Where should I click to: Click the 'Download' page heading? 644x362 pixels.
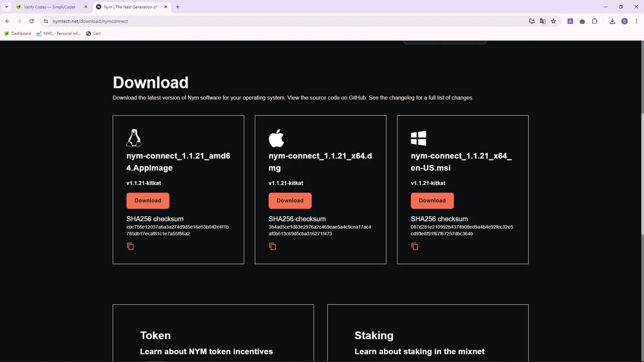[x=151, y=82]
